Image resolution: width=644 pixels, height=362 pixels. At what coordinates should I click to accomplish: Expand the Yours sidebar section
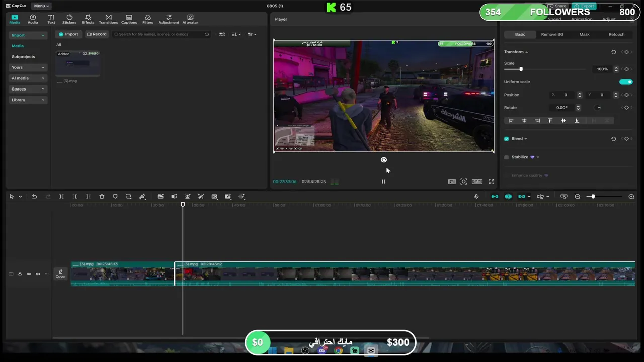click(28, 67)
